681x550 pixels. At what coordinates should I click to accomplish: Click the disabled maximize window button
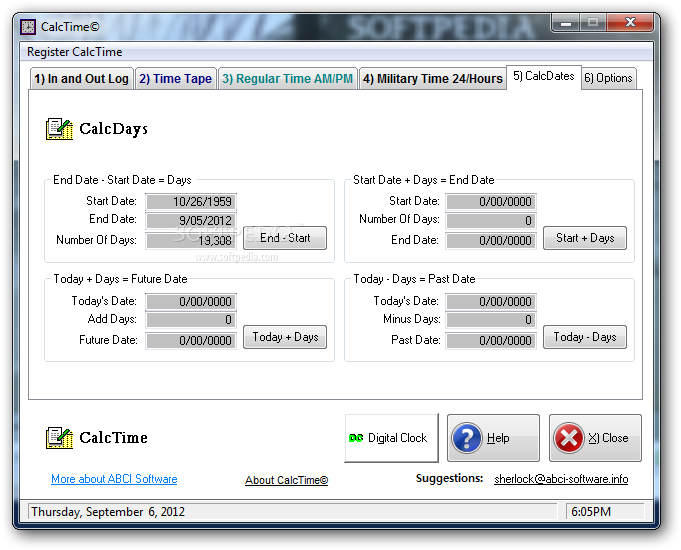click(x=593, y=23)
